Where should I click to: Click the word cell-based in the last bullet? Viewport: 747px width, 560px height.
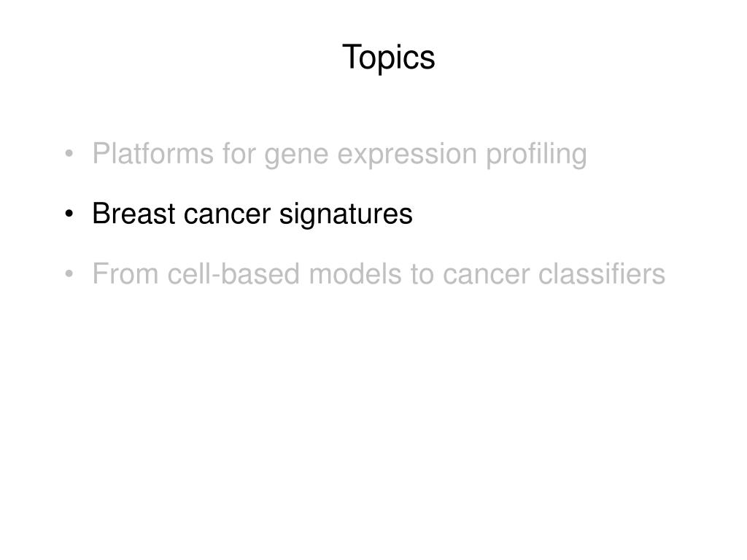click(x=233, y=274)
